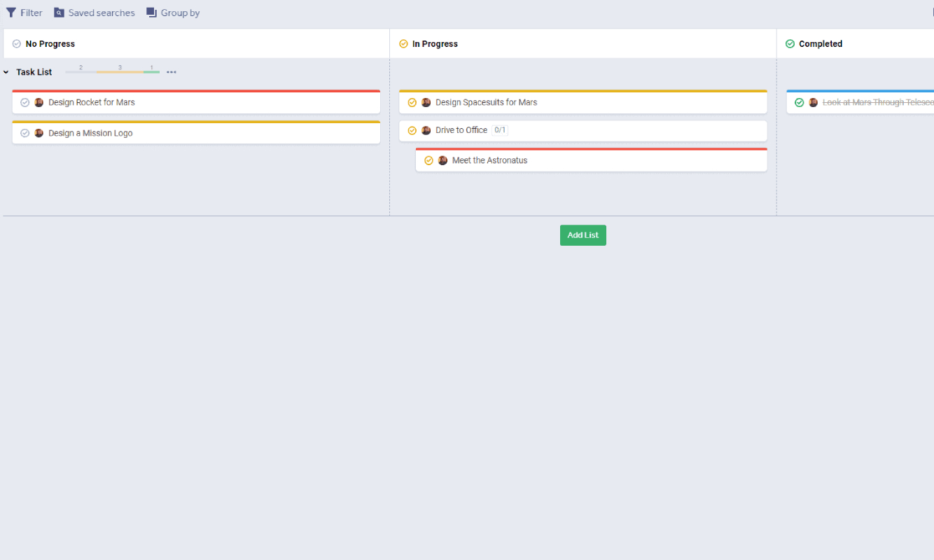This screenshot has width=934, height=560.
Task: Toggle status check on Drive to Office
Action: 412,130
